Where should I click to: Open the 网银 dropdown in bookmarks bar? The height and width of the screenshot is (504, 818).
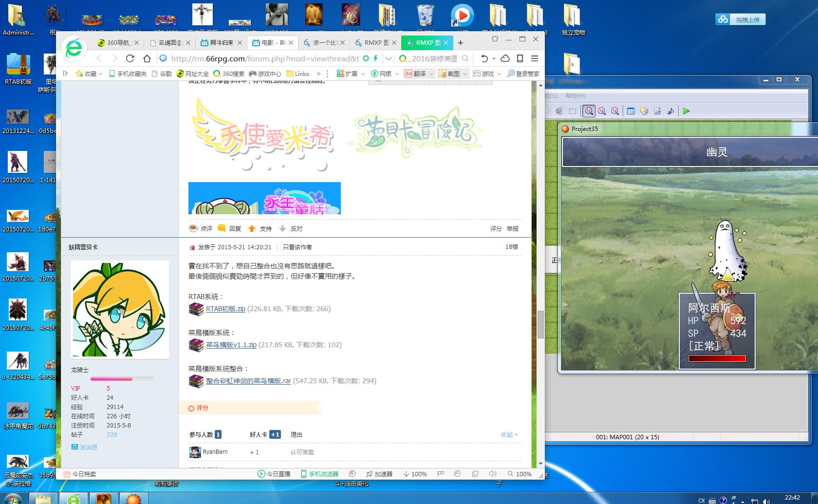[397, 74]
